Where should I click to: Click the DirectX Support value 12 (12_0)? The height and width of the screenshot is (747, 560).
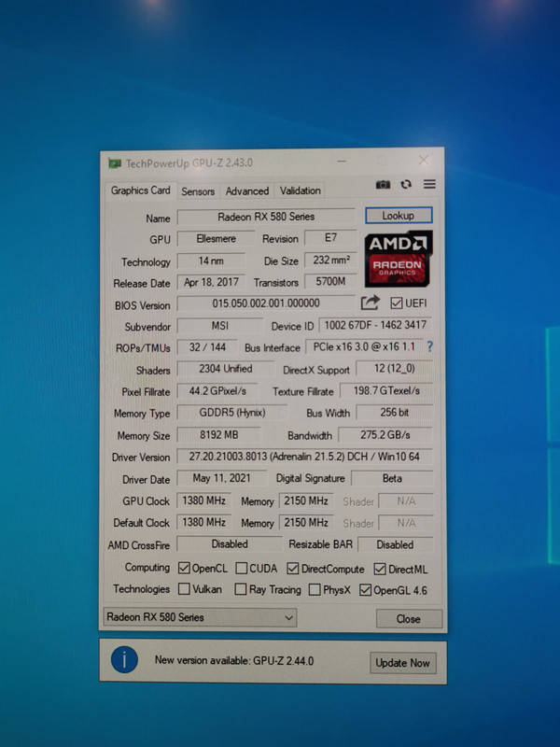(x=394, y=368)
